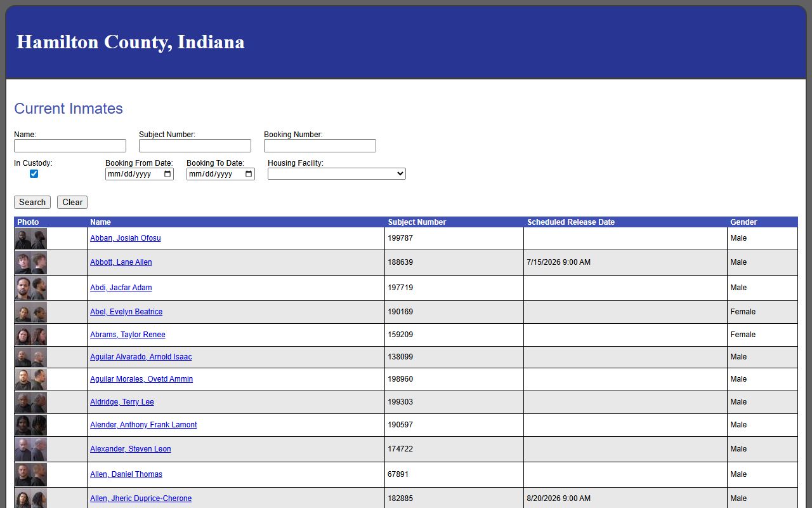Open Abbott, Lane Allen record

(x=121, y=262)
